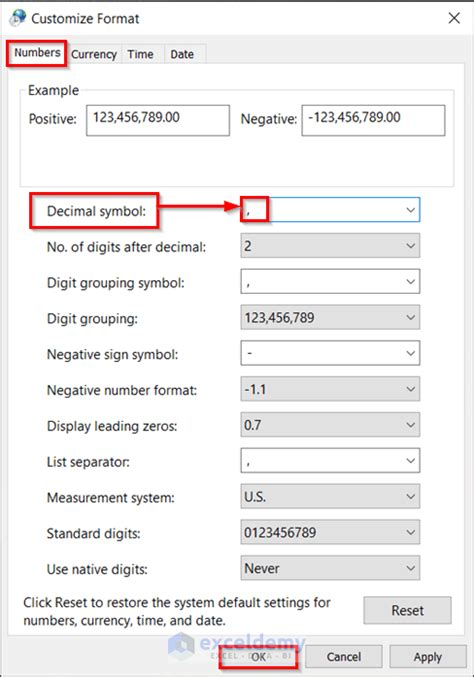Viewport: 474px width, 677px height.
Task: Open the Negative sign symbol dropdown
Action: click(x=330, y=353)
